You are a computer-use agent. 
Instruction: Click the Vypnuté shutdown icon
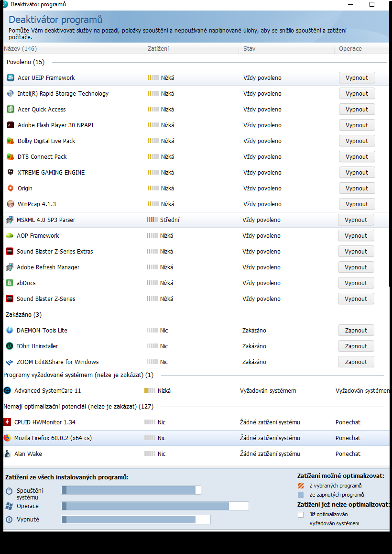pos(9,520)
